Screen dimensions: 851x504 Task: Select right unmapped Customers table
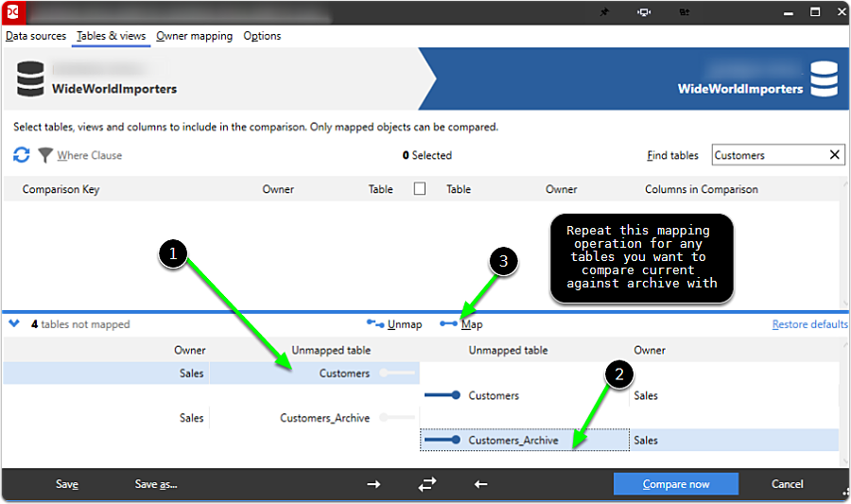494,395
